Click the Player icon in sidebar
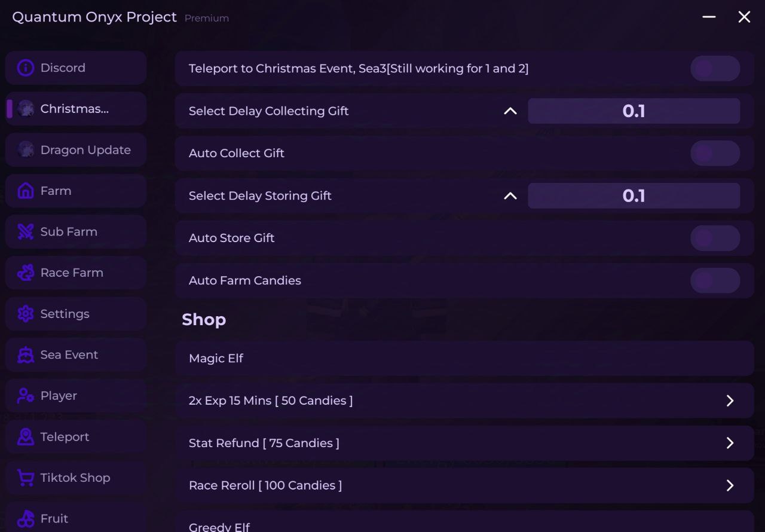 [26, 396]
